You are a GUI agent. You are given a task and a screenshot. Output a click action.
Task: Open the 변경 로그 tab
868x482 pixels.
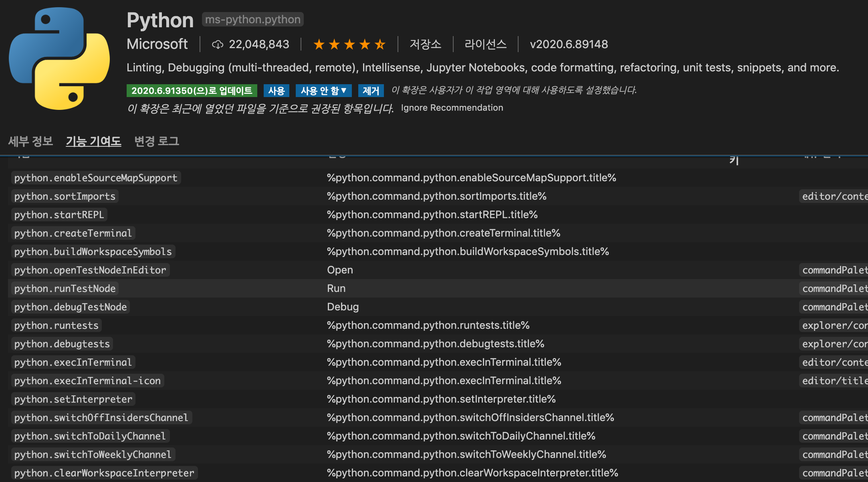click(x=157, y=141)
